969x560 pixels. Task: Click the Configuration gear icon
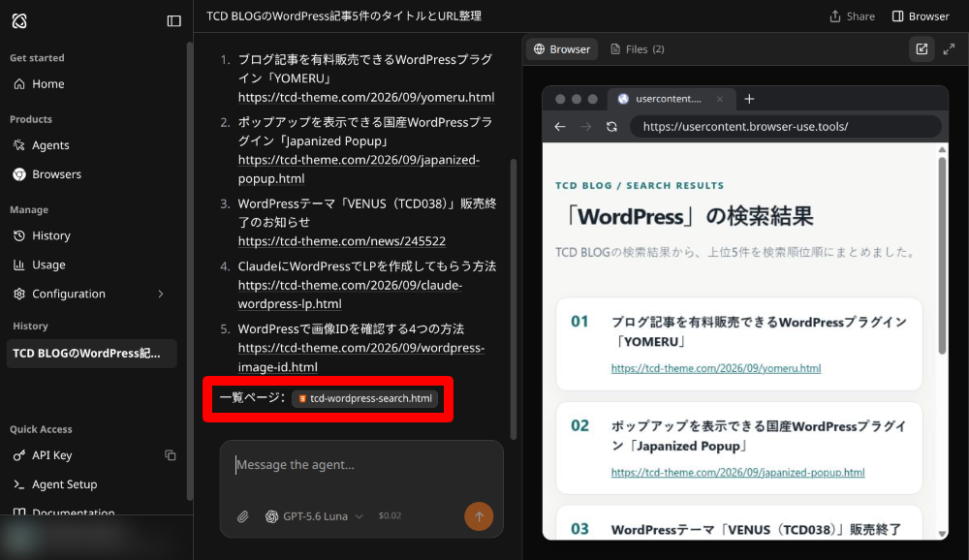(x=19, y=294)
